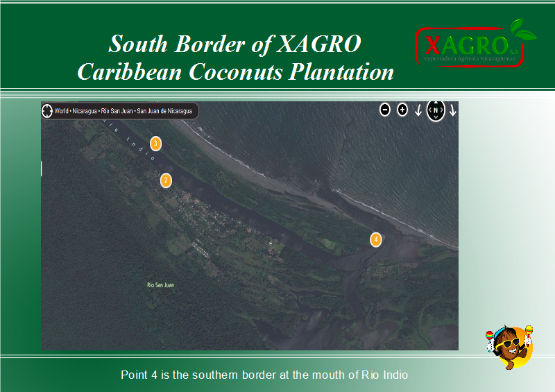Click San Juan de Nicaragua breadcrumb

(164, 111)
